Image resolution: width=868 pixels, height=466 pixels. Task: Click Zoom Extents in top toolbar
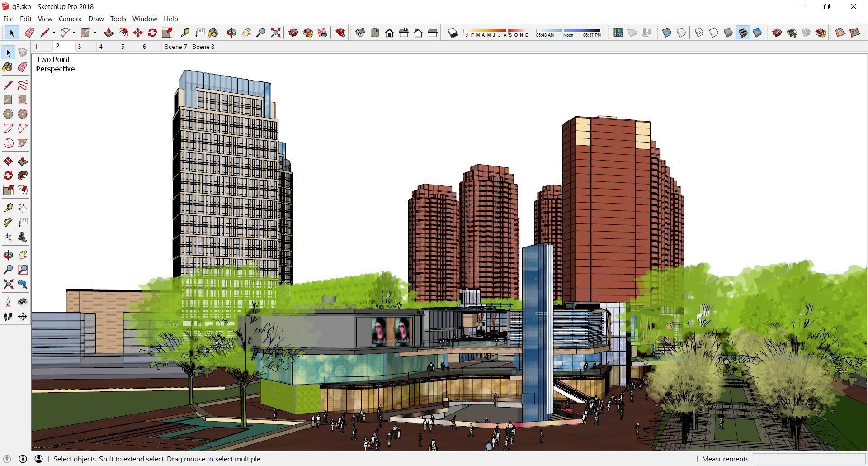(x=275, y=33)
